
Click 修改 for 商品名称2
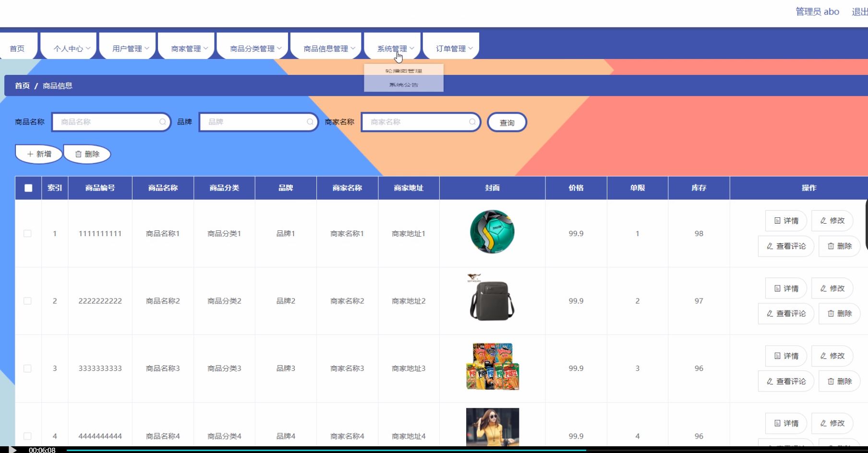832,288
